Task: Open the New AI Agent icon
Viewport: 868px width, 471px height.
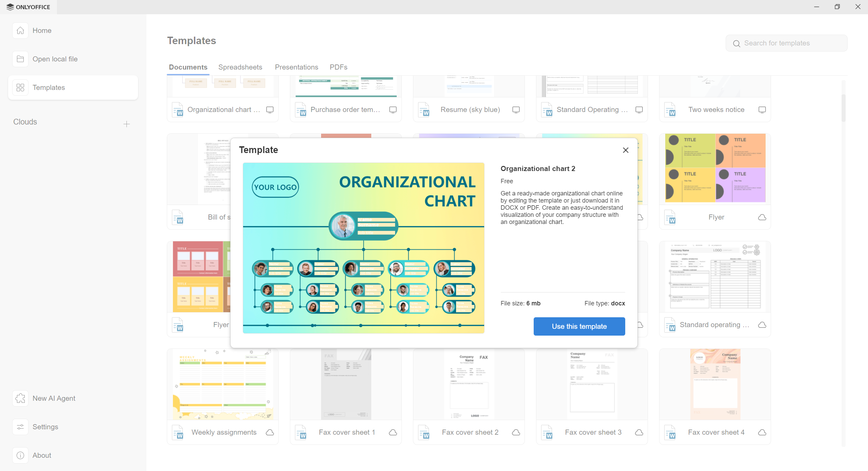Action: [20, 398]
